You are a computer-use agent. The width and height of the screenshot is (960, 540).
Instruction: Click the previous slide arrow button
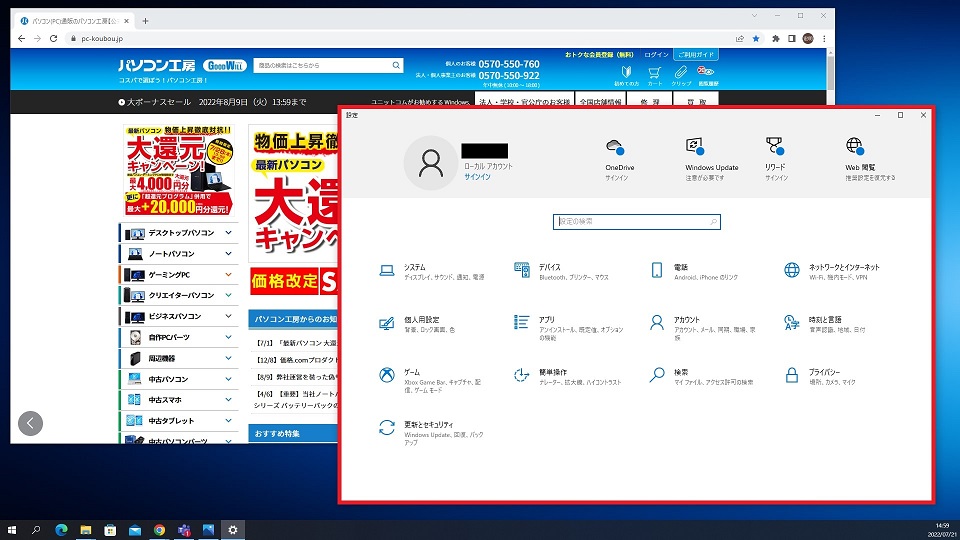coord(31,423)
